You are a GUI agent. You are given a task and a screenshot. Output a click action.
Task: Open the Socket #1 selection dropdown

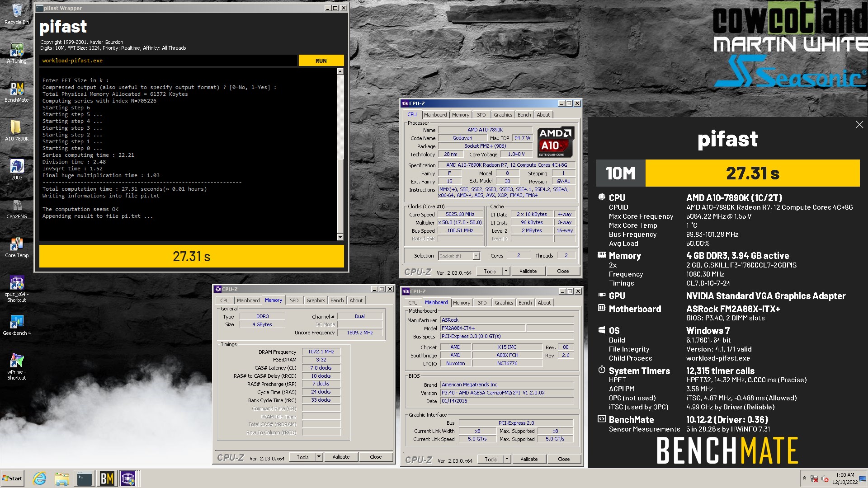click(x=476, y=256)
